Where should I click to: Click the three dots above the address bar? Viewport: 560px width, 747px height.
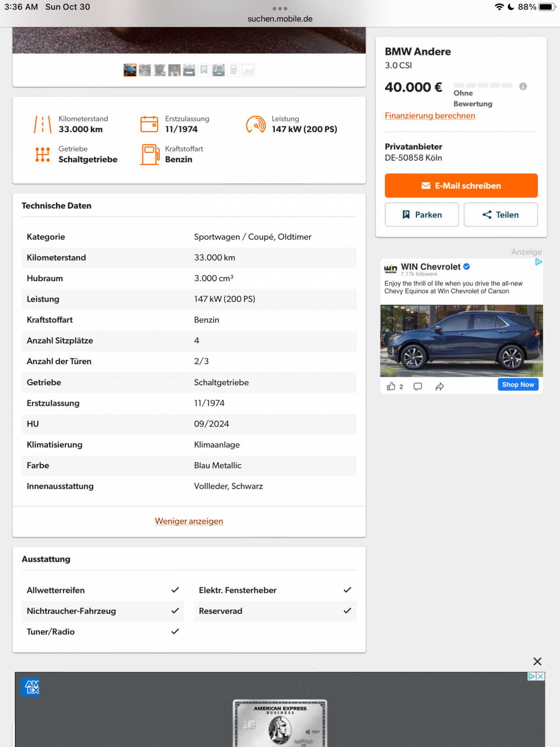(x=280, y=8)
